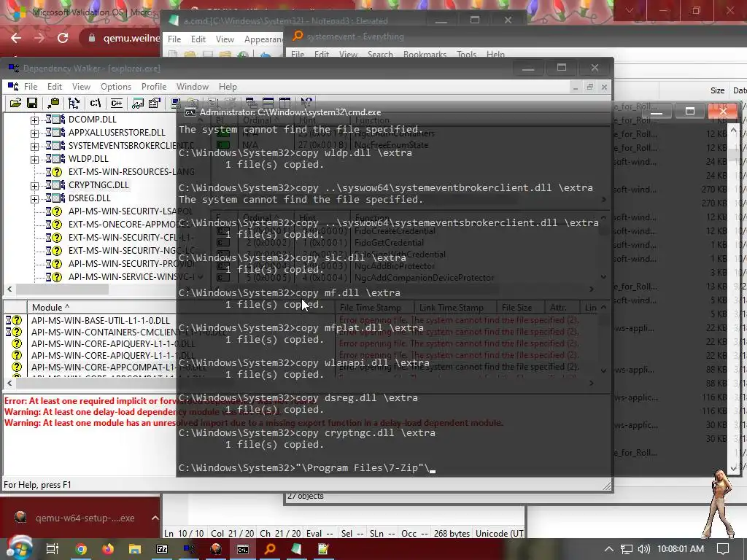
Task: Open Chrome from the taskbar
Action: tap(81, 549)
